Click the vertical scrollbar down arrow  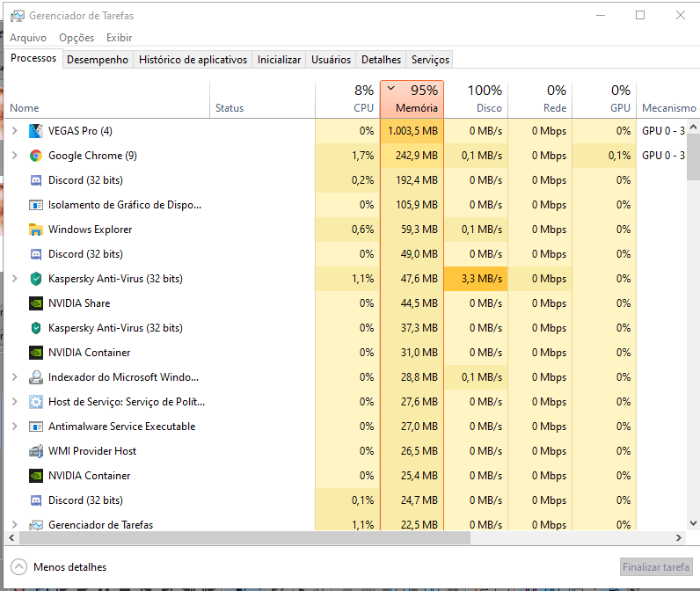(693, 523)
